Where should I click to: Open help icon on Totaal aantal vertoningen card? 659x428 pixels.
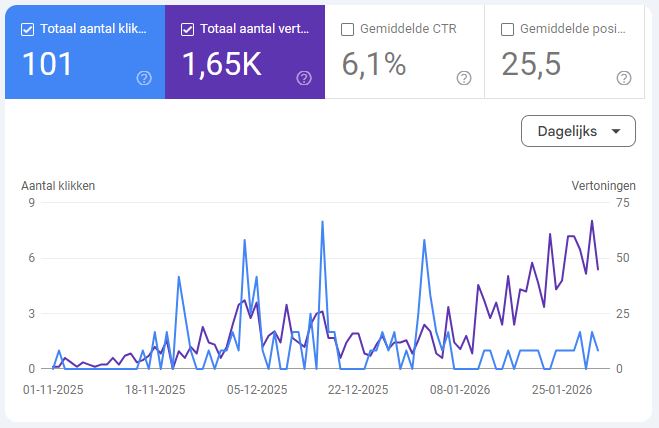[x=304, y=78]
